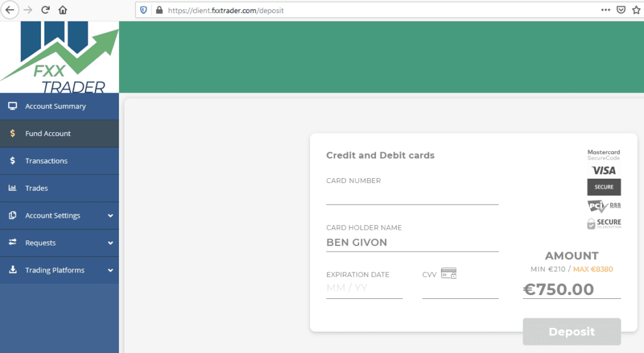644x353 pixels.
Task: Click the swap arrows icon beside Requests
Action: [x=13, y=242]
